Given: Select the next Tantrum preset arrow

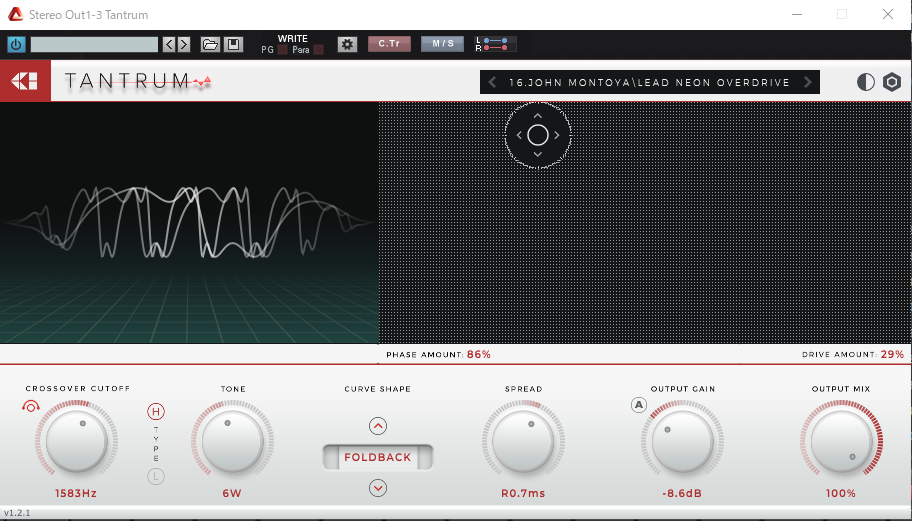Looking at the screenshot, I should coord(807,82).
